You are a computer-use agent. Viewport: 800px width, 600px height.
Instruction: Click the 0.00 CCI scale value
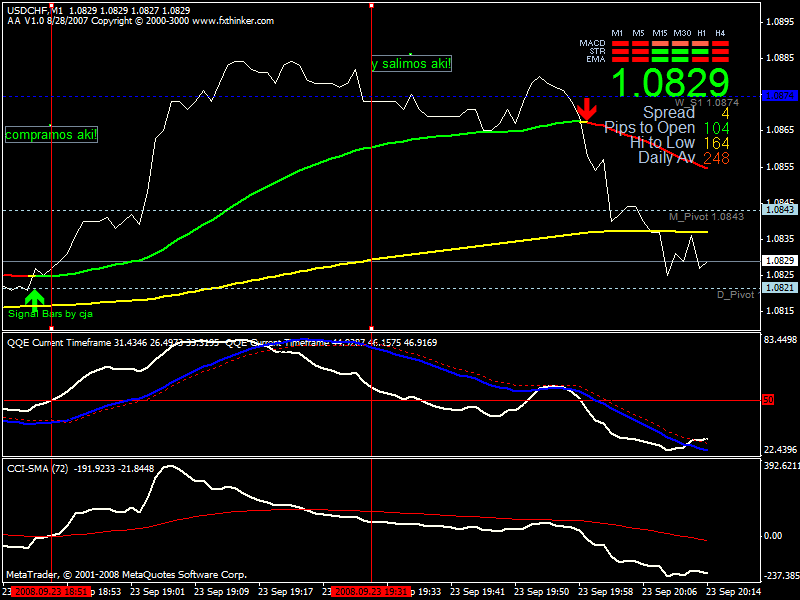pos(773,536)
